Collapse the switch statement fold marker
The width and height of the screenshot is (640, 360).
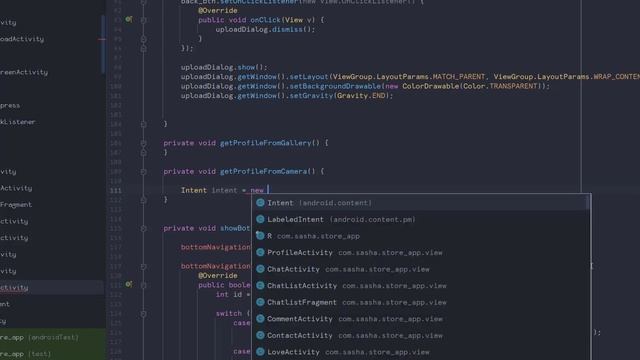click(143, 314)
